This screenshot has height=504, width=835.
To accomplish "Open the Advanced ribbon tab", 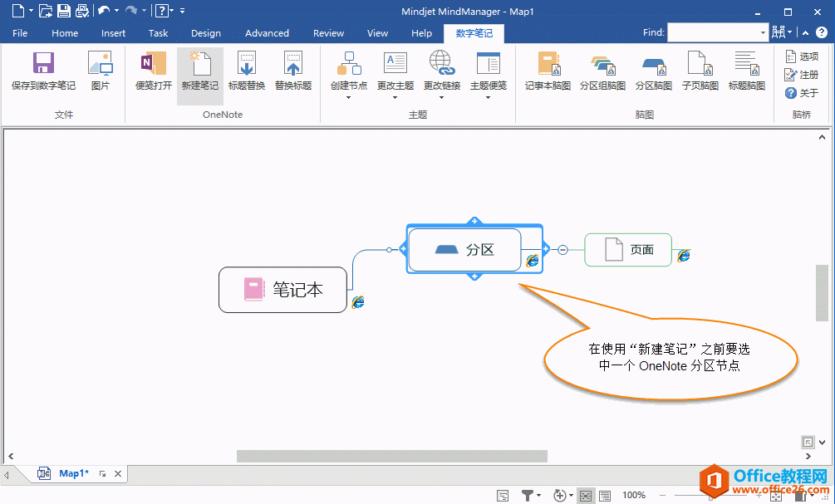I will (x=267, y=32).
